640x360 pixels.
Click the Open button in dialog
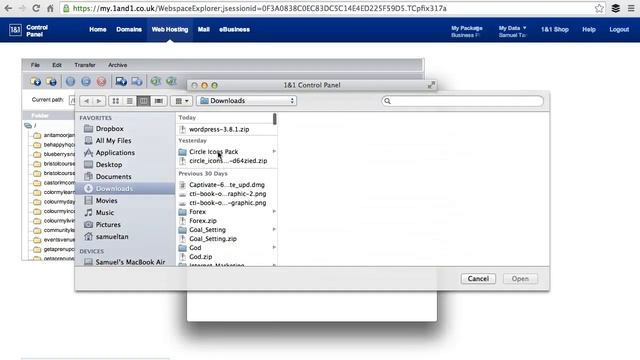[520, 279]
